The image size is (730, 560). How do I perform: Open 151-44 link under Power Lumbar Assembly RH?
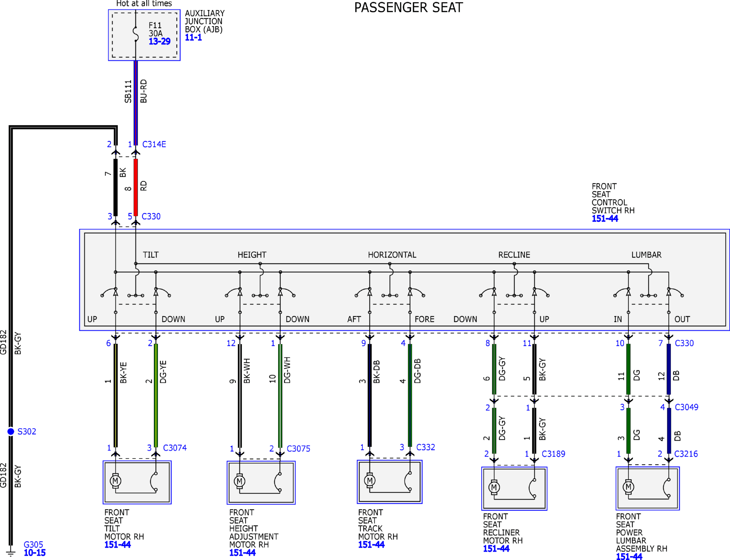tap(629, 557)
